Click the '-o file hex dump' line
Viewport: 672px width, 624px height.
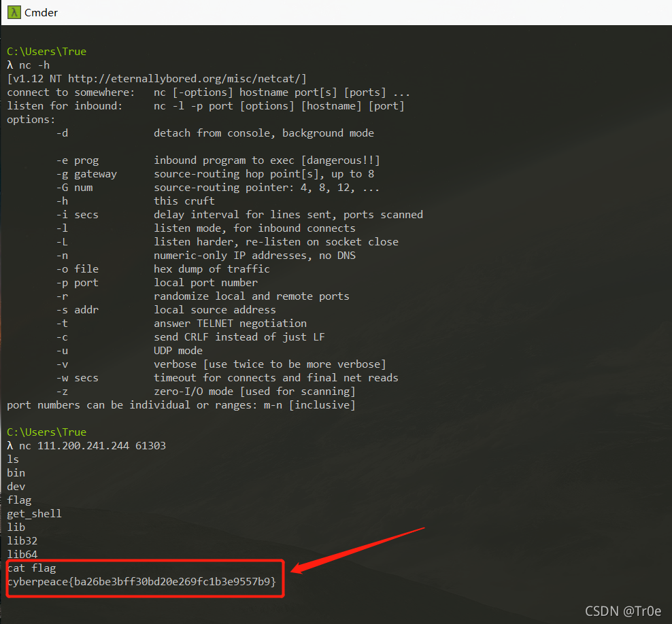[163, 269]
